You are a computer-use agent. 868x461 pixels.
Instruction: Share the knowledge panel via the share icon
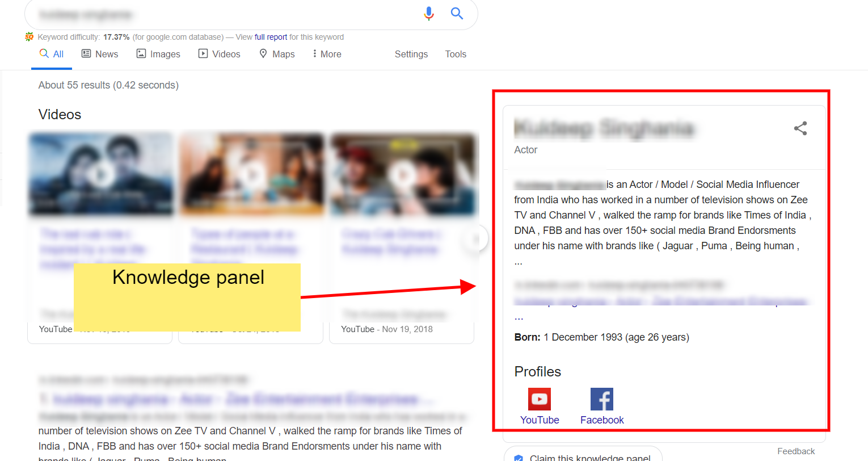(800, 128)
